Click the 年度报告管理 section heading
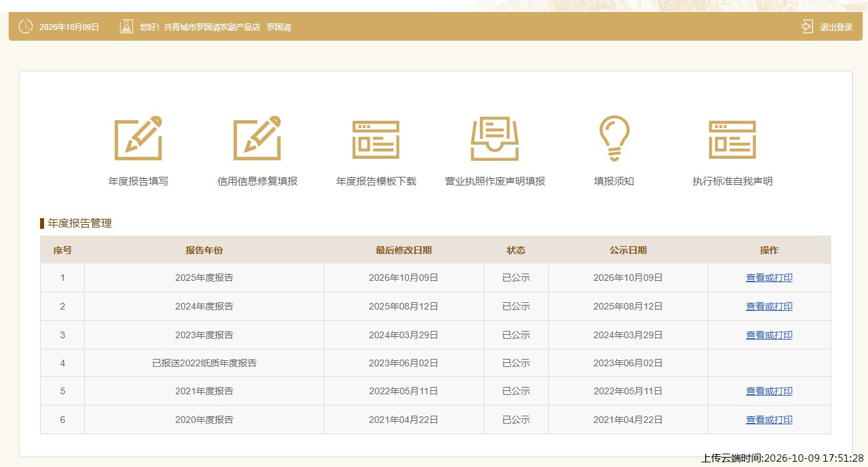868x467 pixels. [x=80, y=223]
